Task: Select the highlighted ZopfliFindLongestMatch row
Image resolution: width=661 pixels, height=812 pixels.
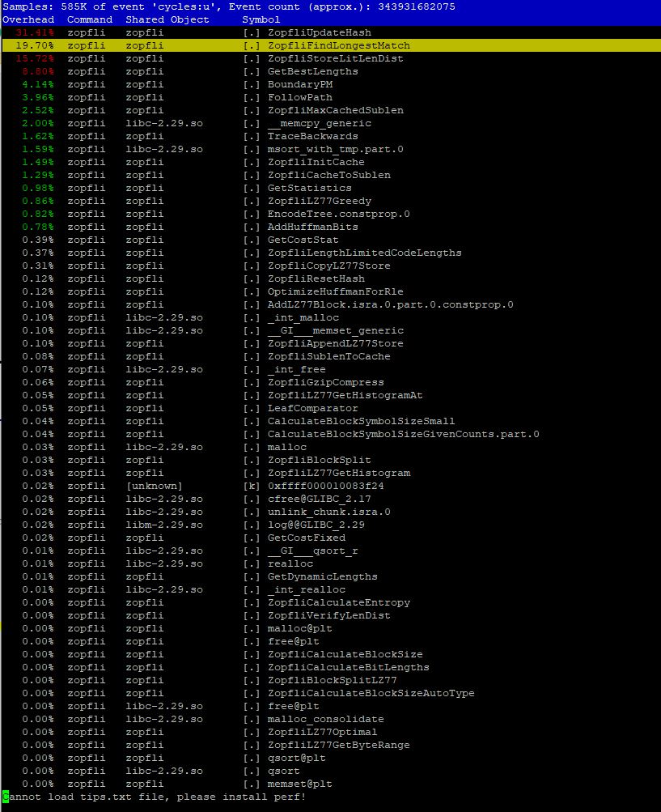Action: [331, 45]
